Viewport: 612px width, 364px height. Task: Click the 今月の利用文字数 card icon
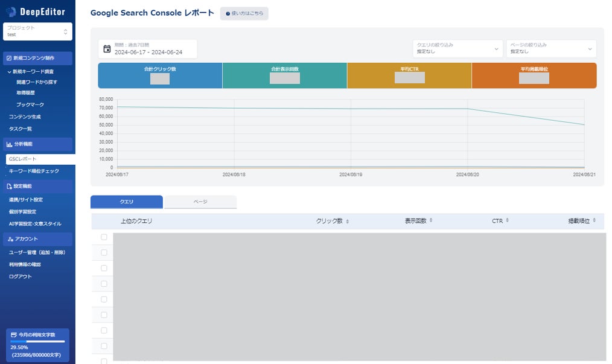click(14, 334)
